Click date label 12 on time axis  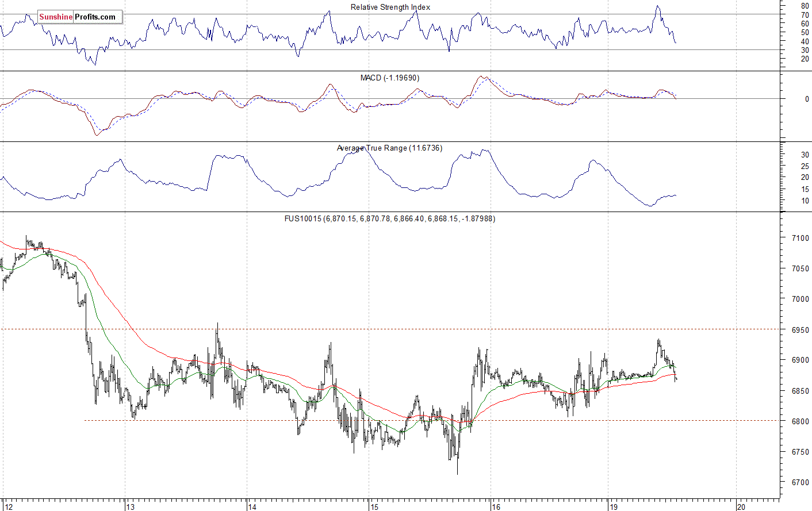pyautogui.click(x=8, y=507)
